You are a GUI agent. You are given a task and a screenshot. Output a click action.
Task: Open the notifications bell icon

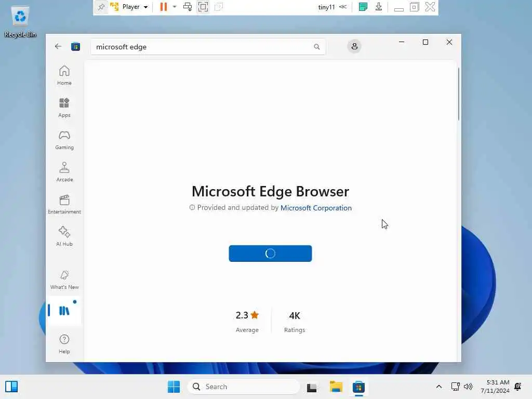pos(518,387)
